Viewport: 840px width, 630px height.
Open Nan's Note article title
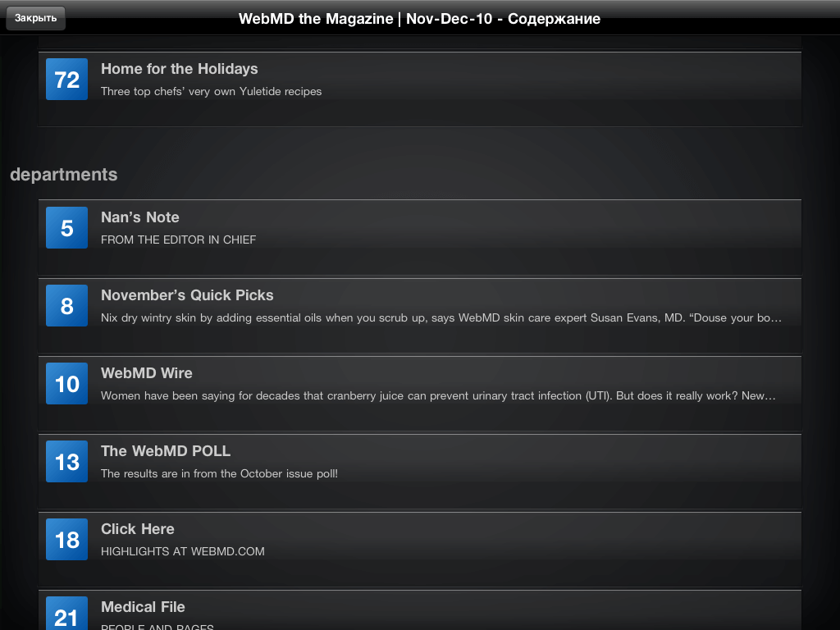(140, 217)
